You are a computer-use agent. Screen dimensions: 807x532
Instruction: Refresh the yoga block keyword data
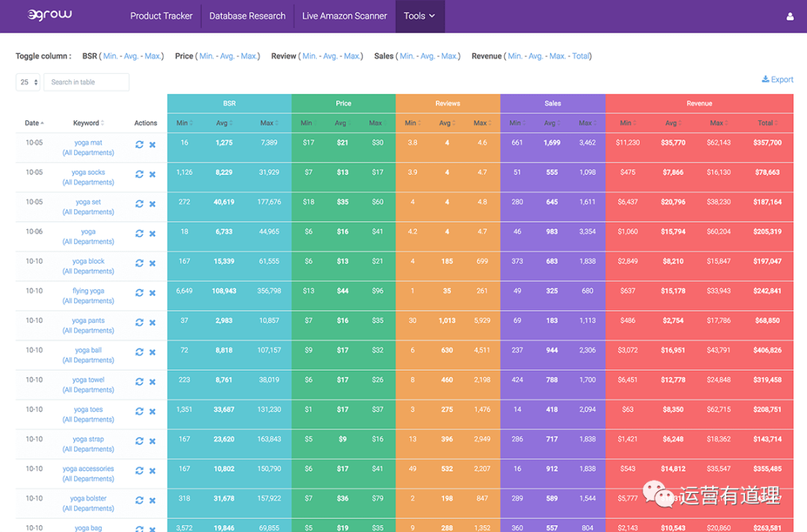click(139, 263)
